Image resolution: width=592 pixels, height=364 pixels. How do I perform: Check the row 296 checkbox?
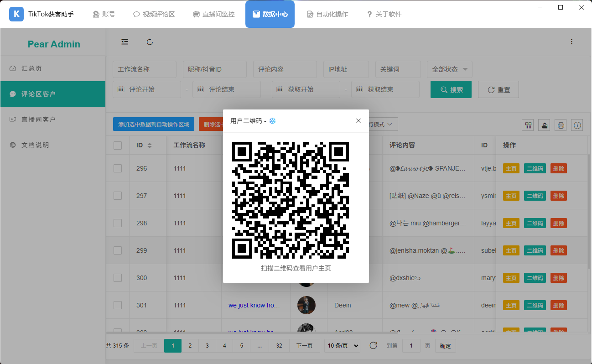pos(118,168)
